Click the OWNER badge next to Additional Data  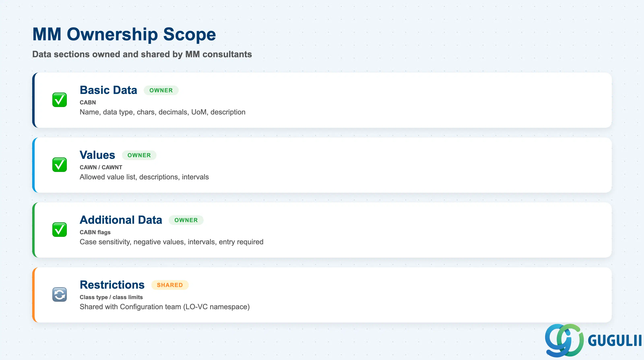(186, 220)
